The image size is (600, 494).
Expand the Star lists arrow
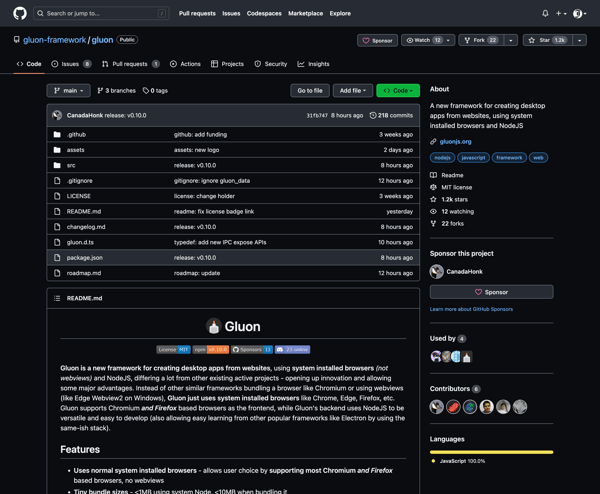[x=579, y=40]
